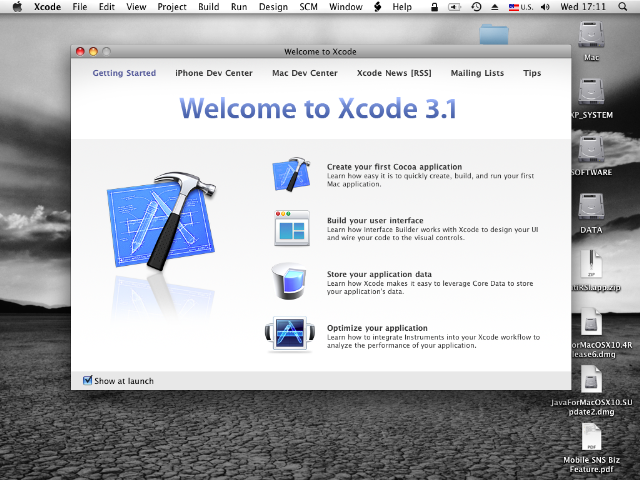640x480 pixels.
Task: Switch to iPhone Dev Center tab
Action: pyautogui.click(x=214, y=73)
